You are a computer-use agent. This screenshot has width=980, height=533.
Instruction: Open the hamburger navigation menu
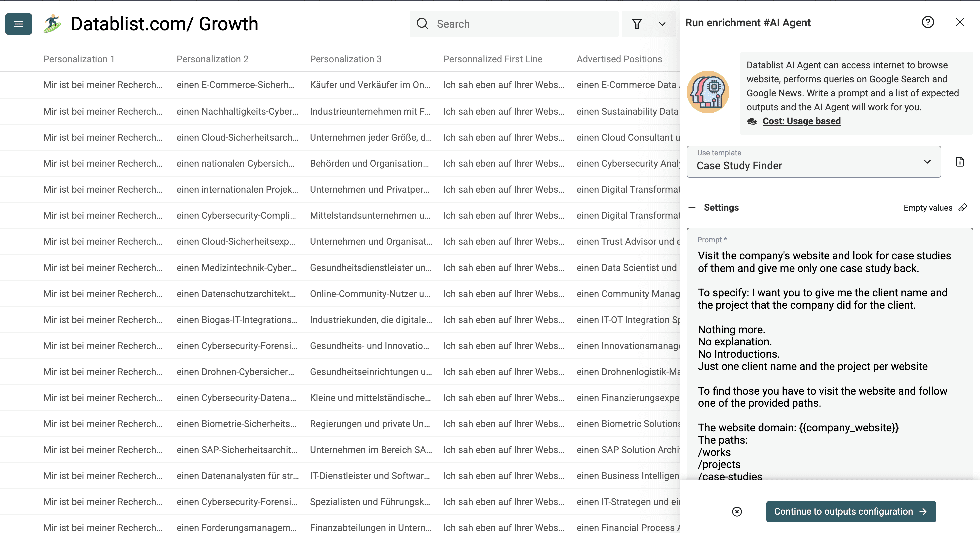(18, 24)
